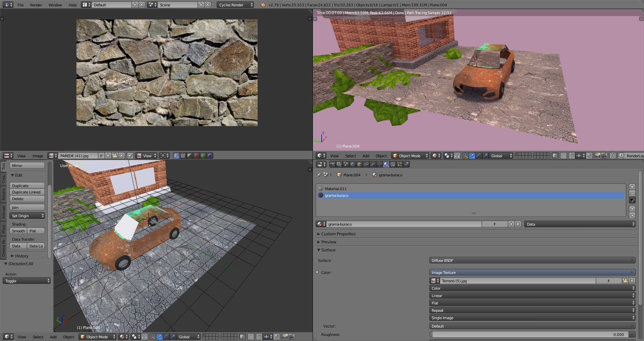
Task: Open the Texture checkerboard properties tab
Action: (393, 164)
